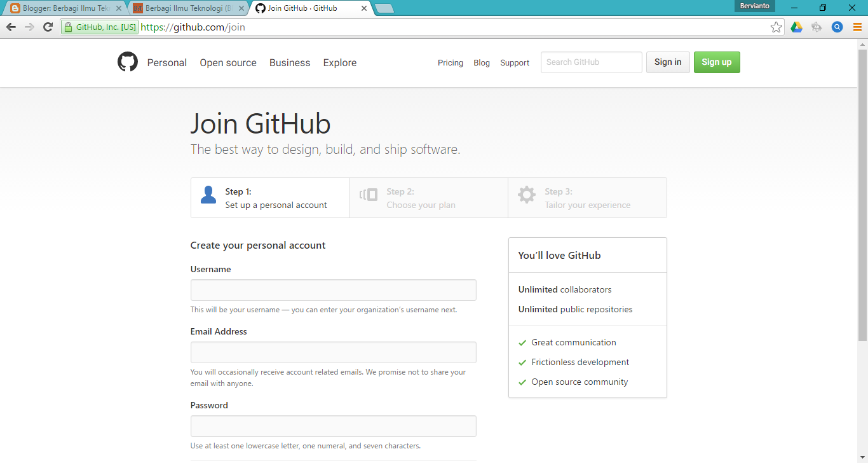Open the Explore menu in GitHub navbar
Image resolution: width=868 pixels, height=463 pixels.
[339, 62]
